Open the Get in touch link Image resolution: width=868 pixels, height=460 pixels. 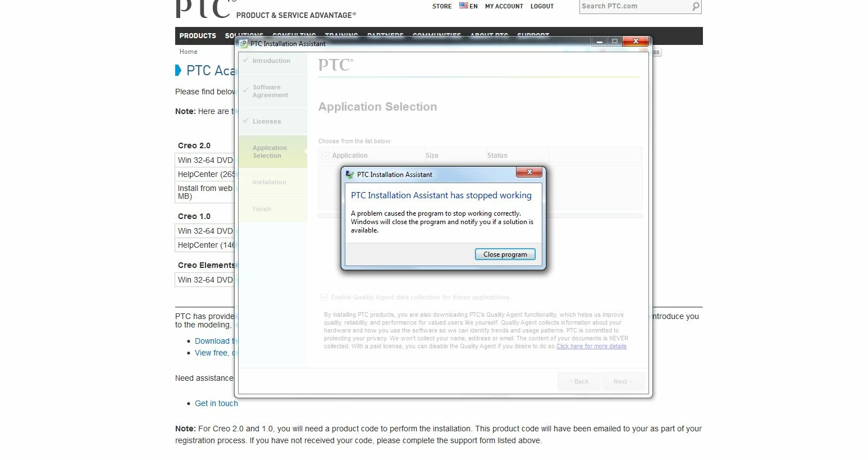tap(216, 403)
